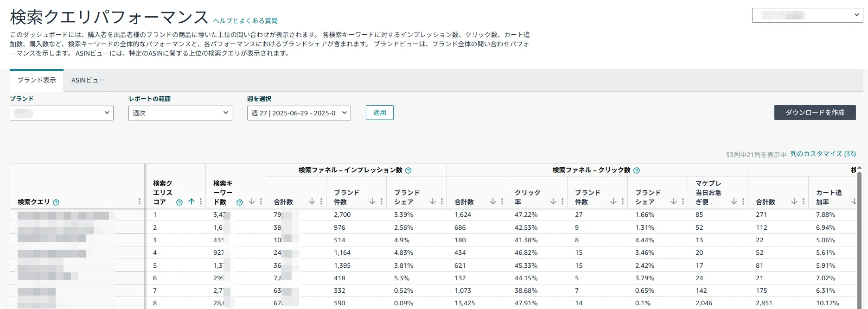The width and height of the screenshot is (868, 309).
Task: Click cart add rate cell 7.88%
Action: (826, 214)
